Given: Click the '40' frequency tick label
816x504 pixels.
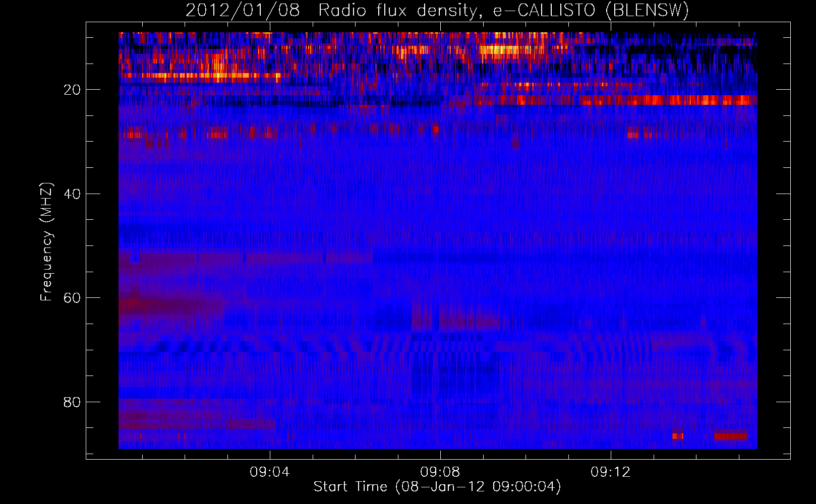Looking at the screenshot, I should [72, 194].
